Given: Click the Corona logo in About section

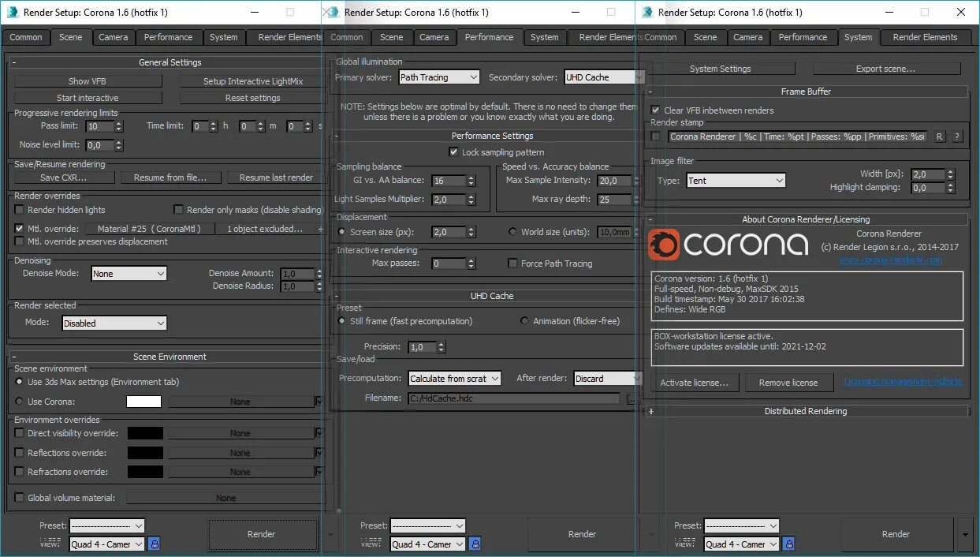Looking at the screenshot, I should [728, 245].
